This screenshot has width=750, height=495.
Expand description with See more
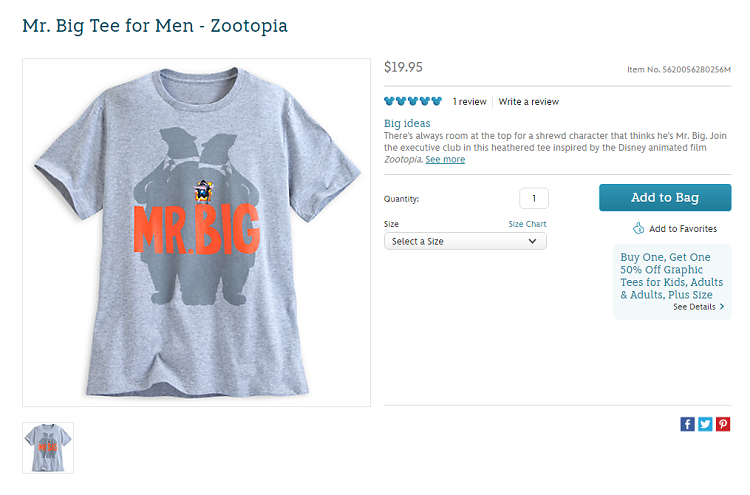point(445,159)
